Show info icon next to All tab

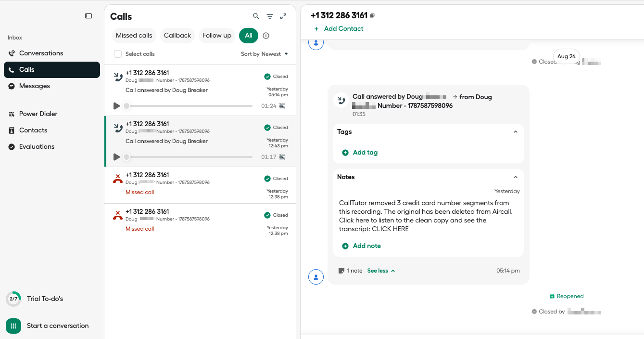point(266,36)
